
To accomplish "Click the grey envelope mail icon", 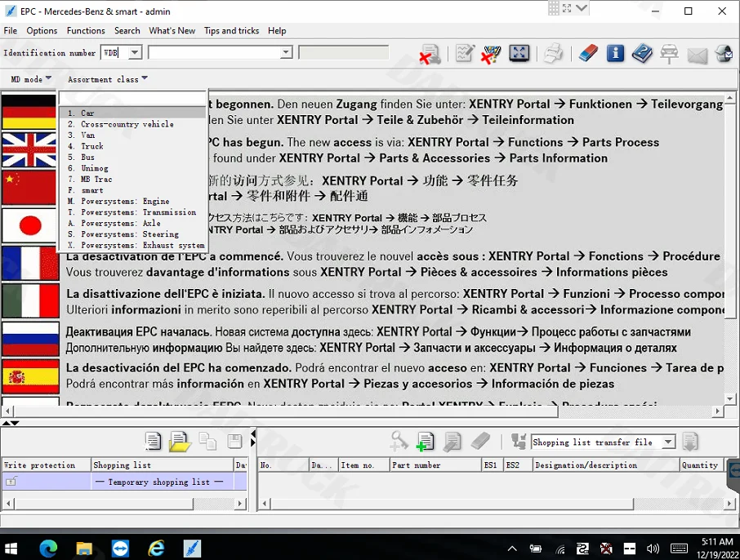I will pyautogui.click(x=697, y=56).
